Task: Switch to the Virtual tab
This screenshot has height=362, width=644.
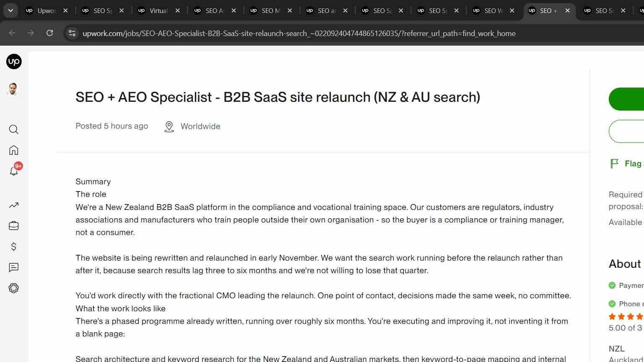Action: (x=158, y=11)
